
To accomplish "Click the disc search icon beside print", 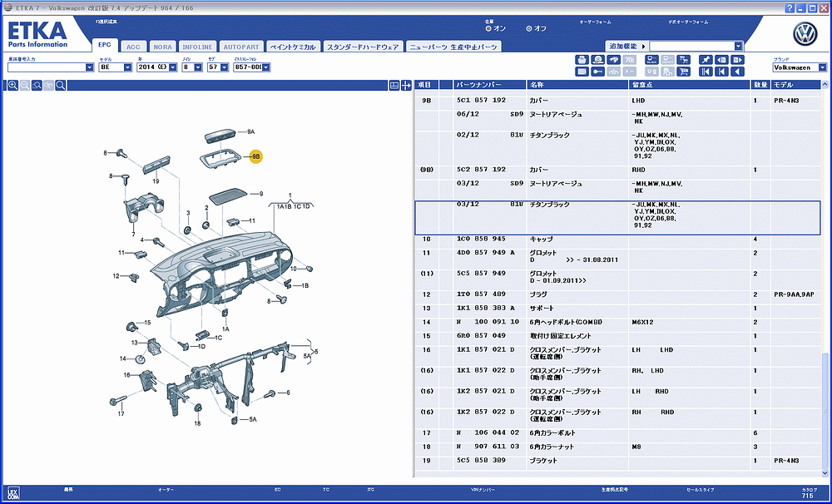I will (598, 60).
